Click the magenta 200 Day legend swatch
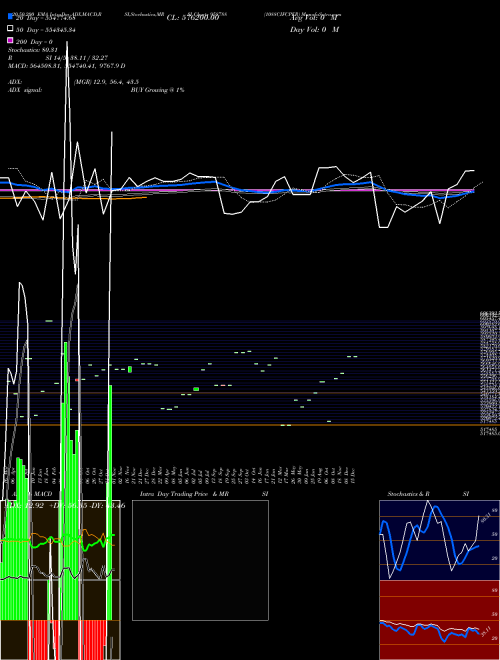This screenshot has width=500, height=660. (10, 40)
